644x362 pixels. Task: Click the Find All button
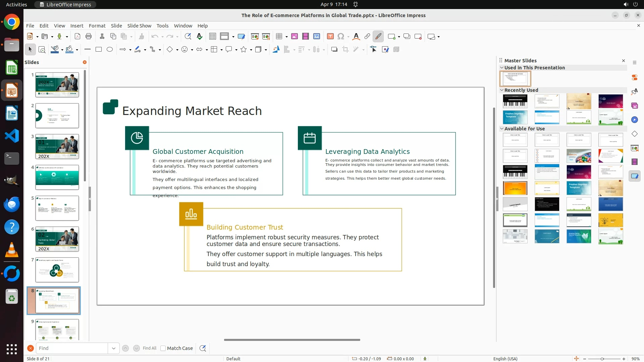click(149, 348)
